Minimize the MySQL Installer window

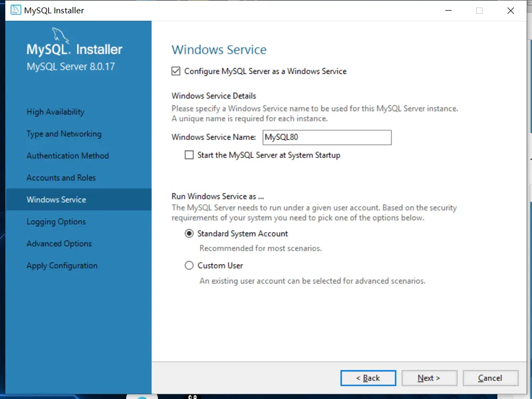click(x=448, y=11)
